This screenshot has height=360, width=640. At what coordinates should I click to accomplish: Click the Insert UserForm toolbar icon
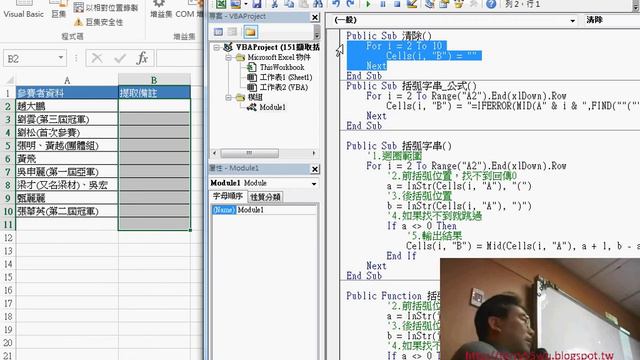pyautogui.click(x=236, y=4)
